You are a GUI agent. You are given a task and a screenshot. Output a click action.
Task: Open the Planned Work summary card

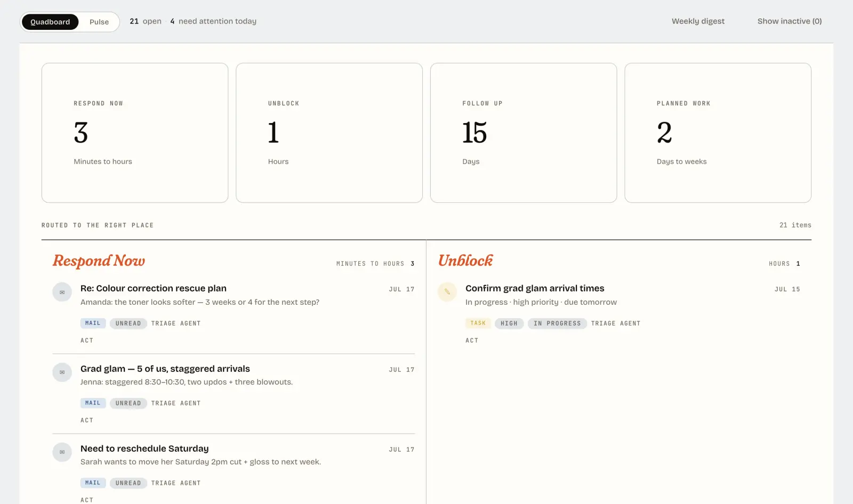pyautogui.click(x=718, y=133)
